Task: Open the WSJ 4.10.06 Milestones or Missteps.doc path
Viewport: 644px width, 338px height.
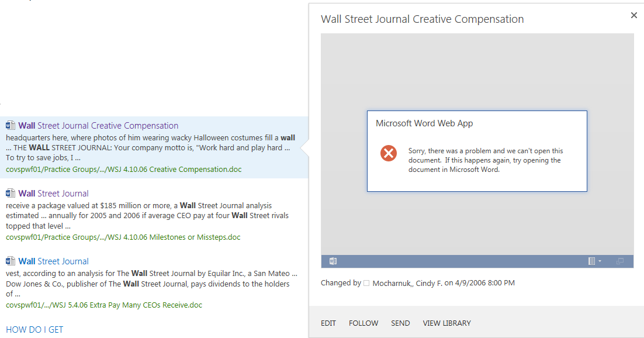Action: (x=123, y=237)
